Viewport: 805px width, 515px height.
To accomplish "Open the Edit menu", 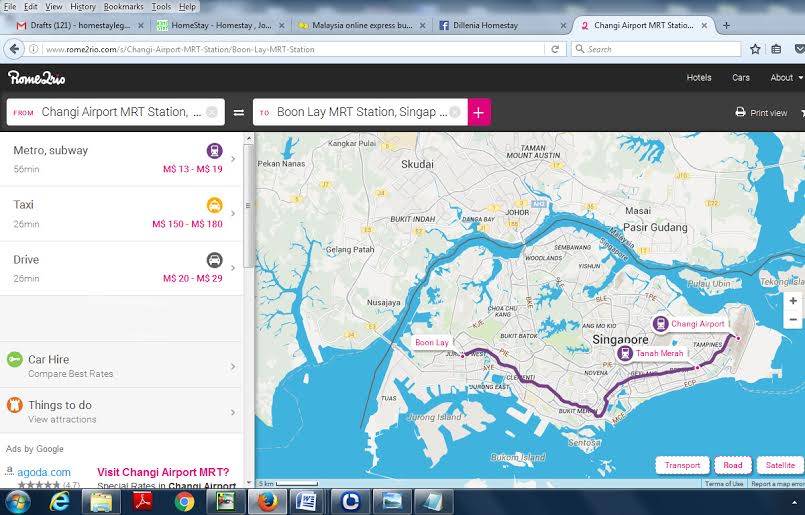I will coord(31,7).
